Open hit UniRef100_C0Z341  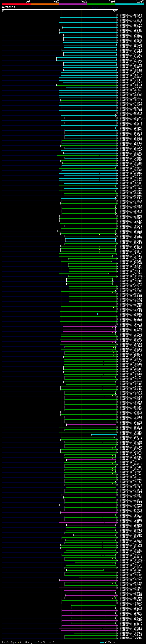(131, 371)
